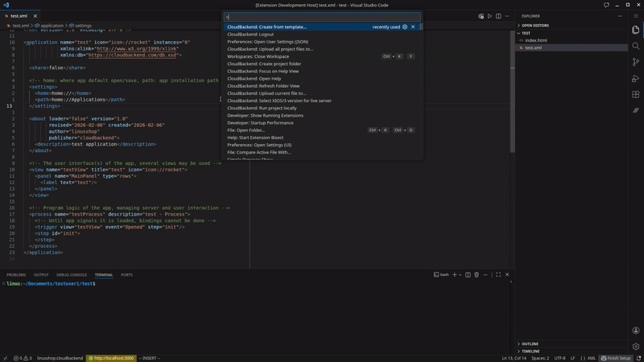The height and width of the screenshot is (362, 644).
Task: Click the http://localhost:3000 status bar item
Action: 111,358
